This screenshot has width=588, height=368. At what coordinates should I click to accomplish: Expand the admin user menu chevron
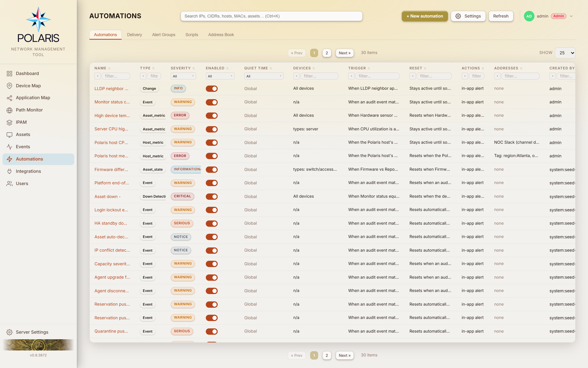pyautogui.click(x=572, y=16)
